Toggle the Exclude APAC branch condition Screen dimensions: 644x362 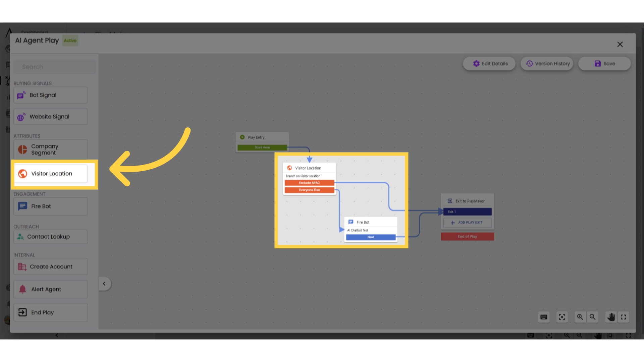310,183
